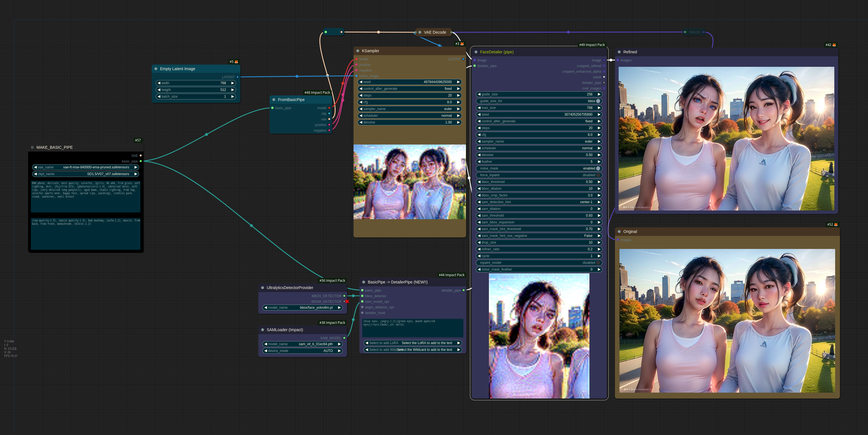Click the DetailerPipe wildcard prompt text box
The width and height of the screenshot is (868, 435).
(x=413, y=328)
